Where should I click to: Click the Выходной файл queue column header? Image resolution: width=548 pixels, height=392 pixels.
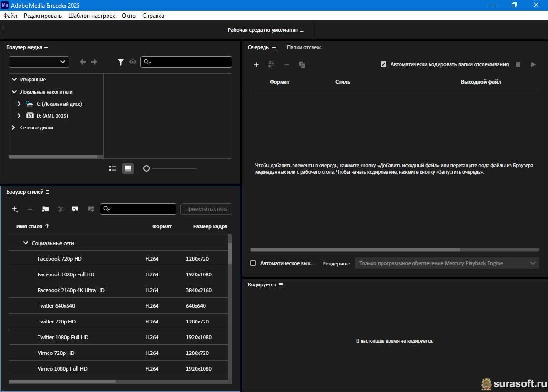[x=480, y=82]
